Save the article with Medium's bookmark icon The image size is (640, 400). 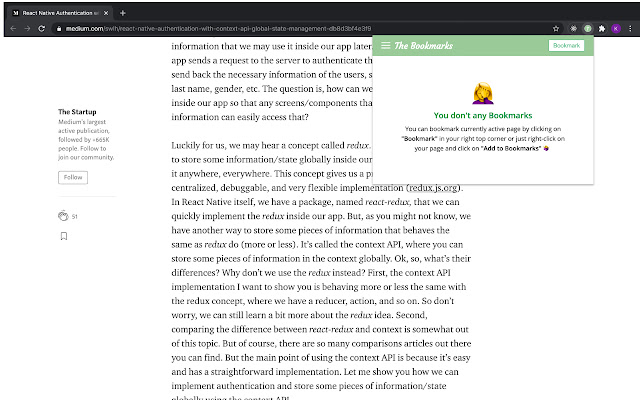[x=64, y=236]
